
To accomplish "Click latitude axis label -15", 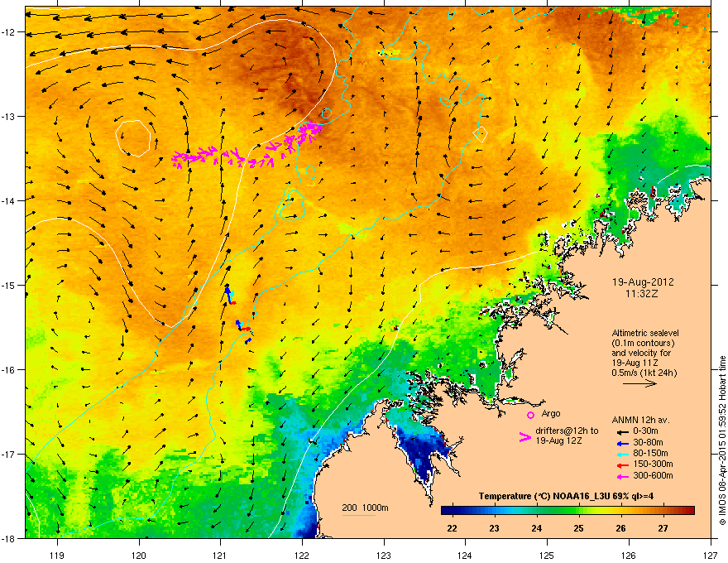I will click(9, 285).
